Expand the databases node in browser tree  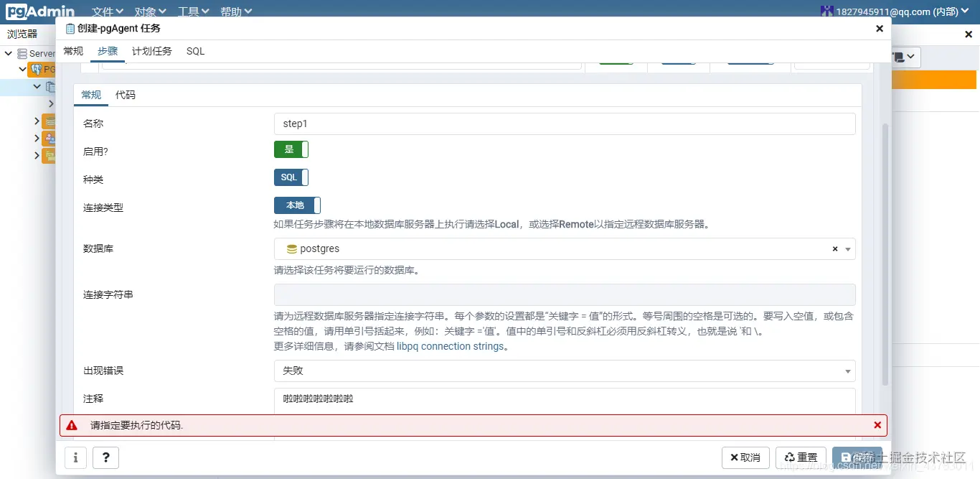tap(37, 120)
